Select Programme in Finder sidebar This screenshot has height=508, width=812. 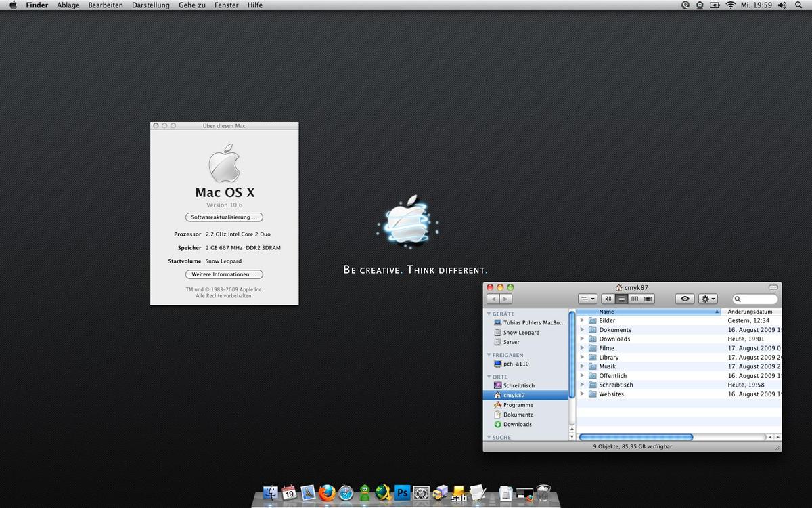(x=518, y=405)
